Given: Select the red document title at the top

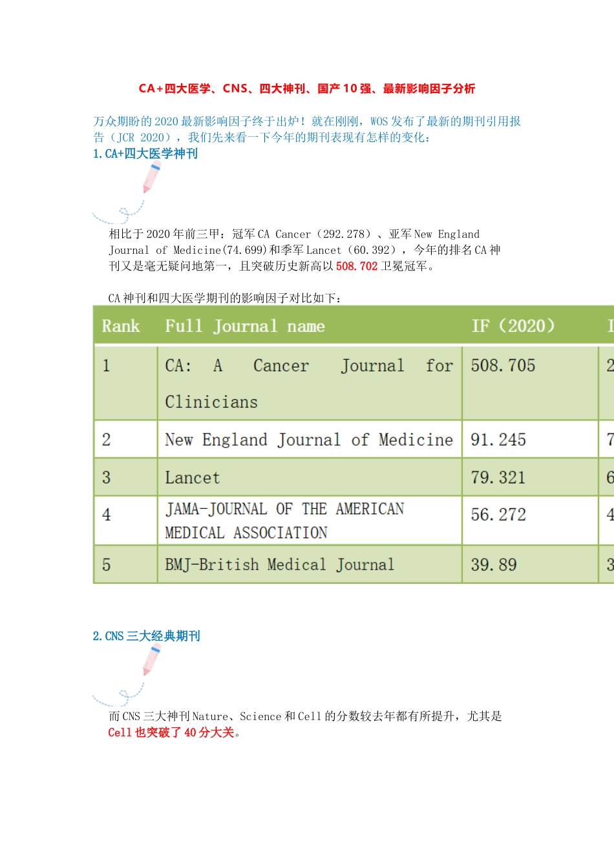Looking at the screenshot, I should pyautogui.click(x=307, y=88).
